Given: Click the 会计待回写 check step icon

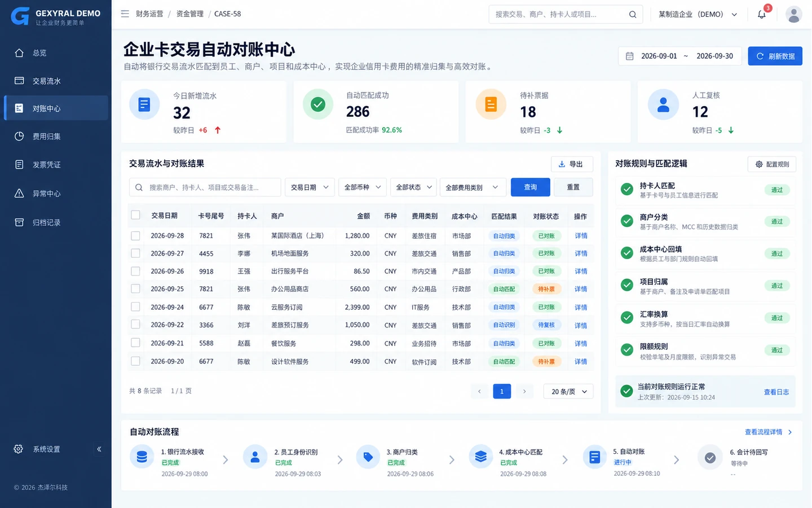Looking at the screenshot, I should (710, 458).
